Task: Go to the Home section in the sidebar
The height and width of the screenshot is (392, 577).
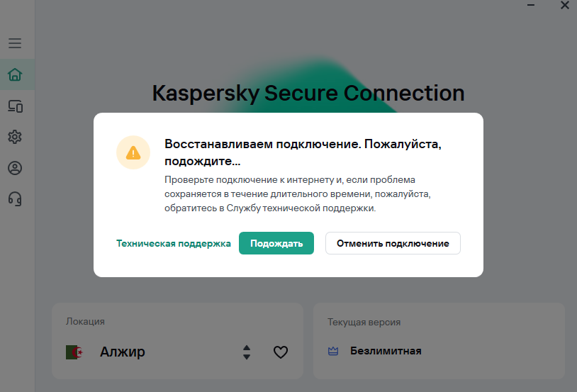Action: tap(15, 74)
